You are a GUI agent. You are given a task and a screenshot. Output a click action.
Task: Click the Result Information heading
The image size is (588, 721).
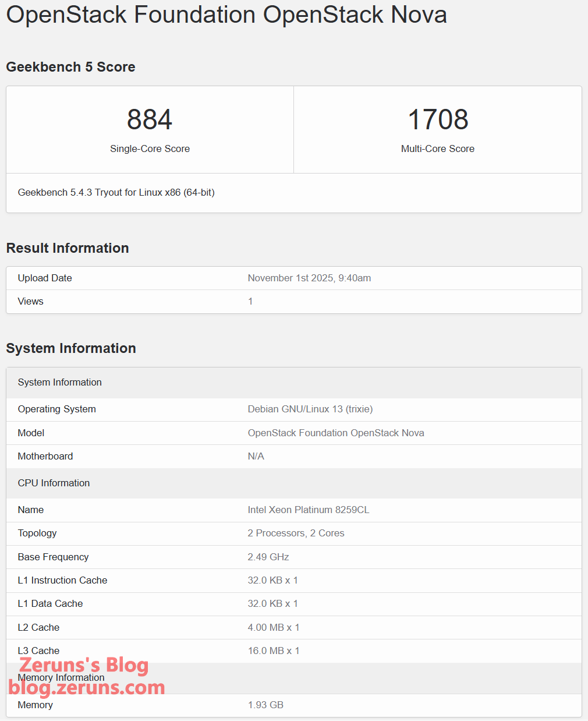(68, 248)
